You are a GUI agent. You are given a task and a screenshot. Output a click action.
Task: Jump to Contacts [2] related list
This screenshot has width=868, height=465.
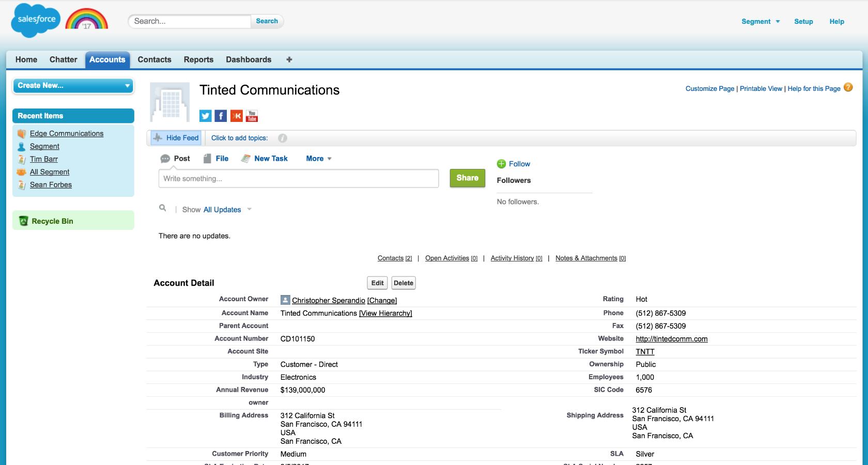[x=395, y=258]
